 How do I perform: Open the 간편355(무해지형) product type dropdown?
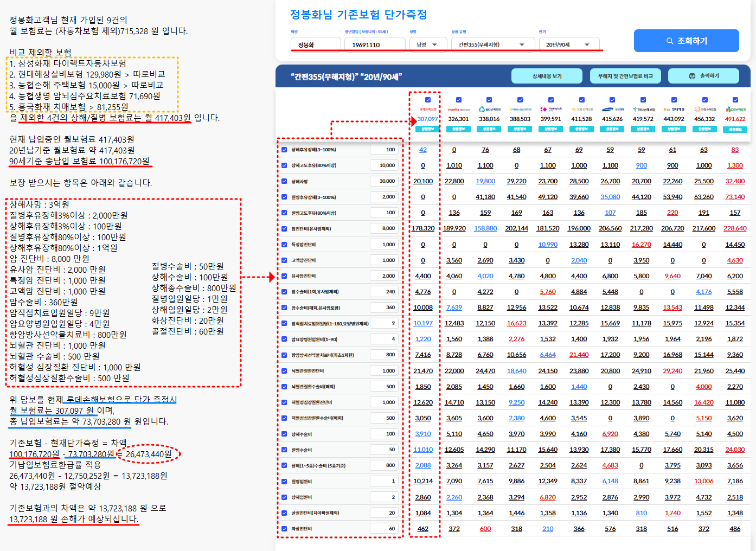point(492,44)
